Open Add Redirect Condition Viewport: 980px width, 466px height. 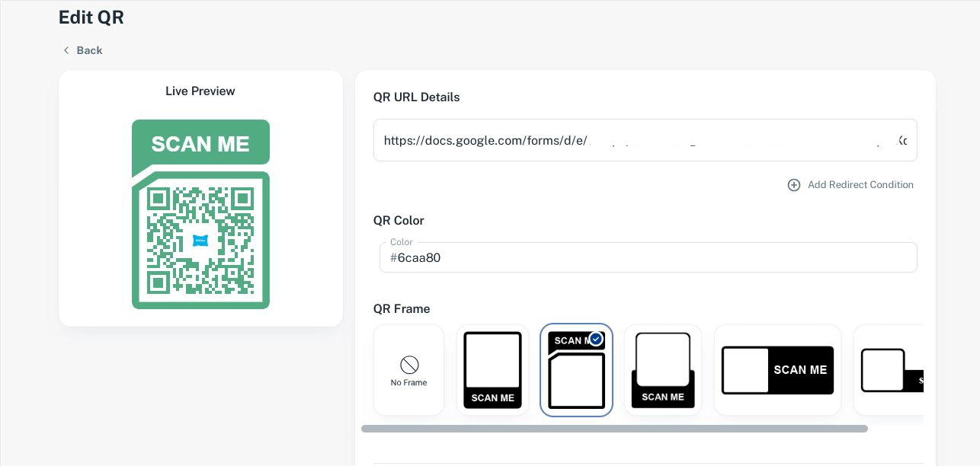861,185
